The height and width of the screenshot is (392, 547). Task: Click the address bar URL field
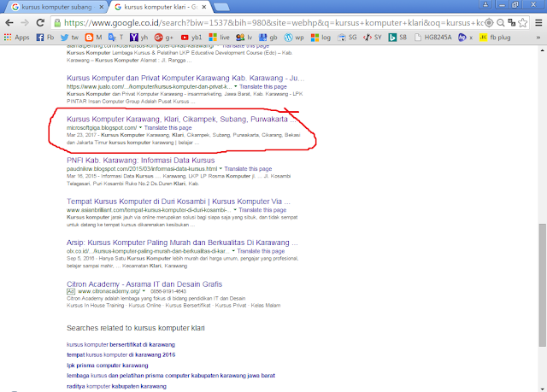[x=272, y=23]
